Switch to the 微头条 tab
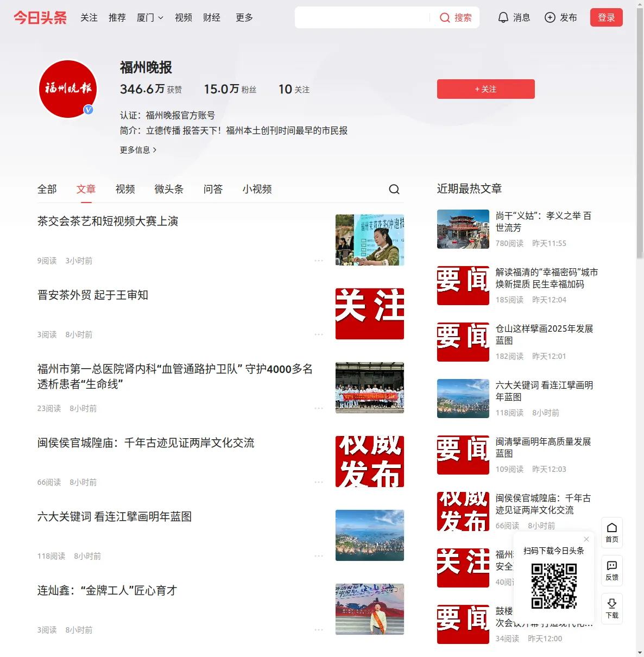The height and width of the screenshot is (657, 644). point(169,189)
